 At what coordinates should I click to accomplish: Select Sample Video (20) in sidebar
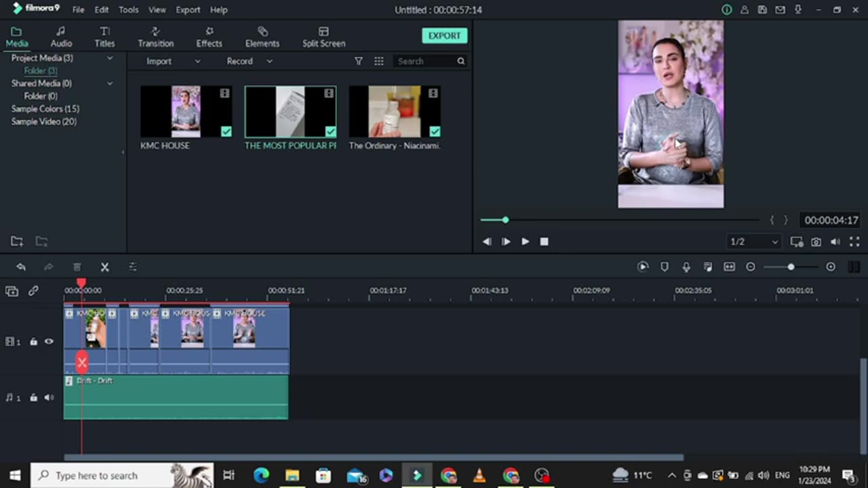coord(44,122)
